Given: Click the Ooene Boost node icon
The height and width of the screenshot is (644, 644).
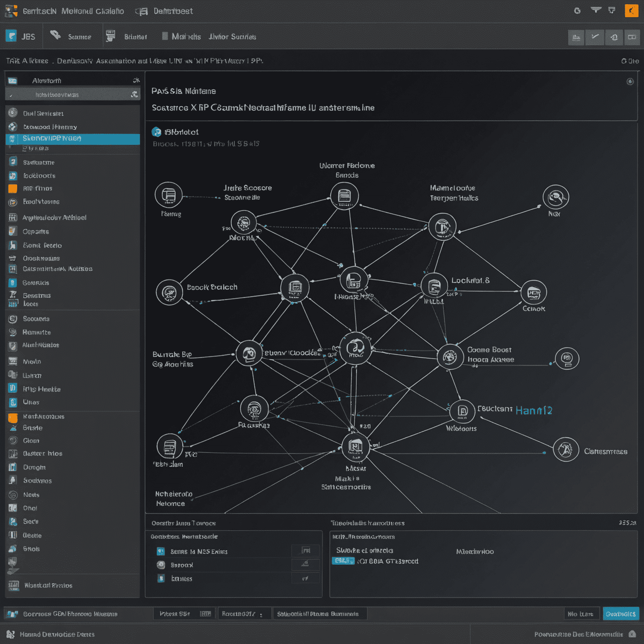Looking at the screenshot, I should coord(450,357).
